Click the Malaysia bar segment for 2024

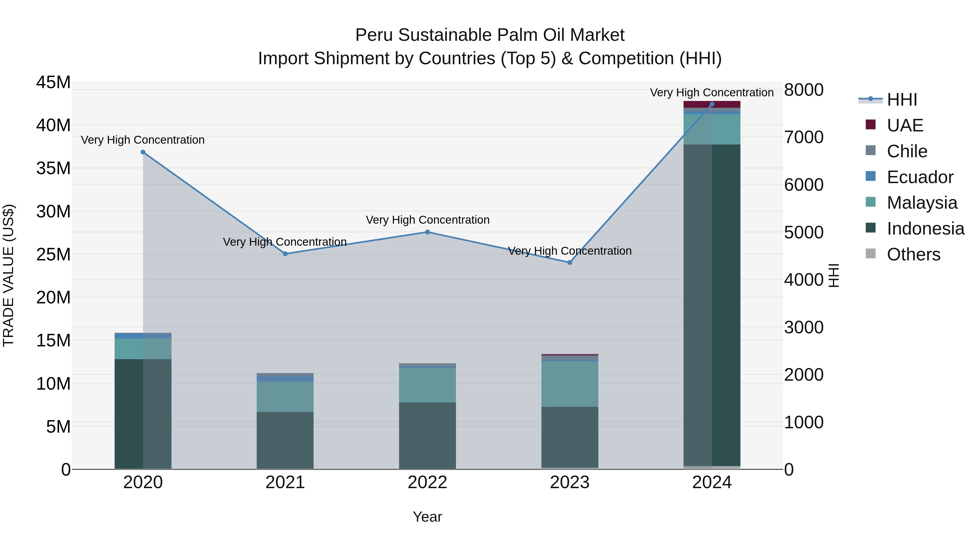click(712, 129)
